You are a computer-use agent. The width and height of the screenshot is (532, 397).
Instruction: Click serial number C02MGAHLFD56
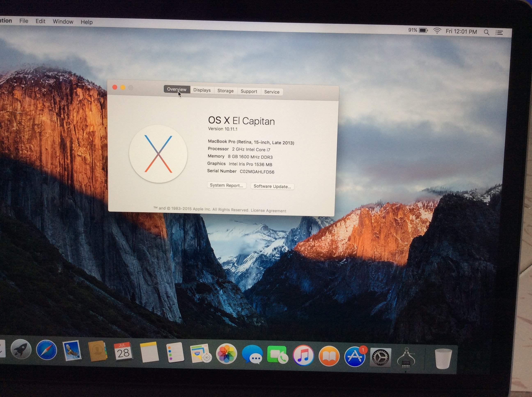tap(257, 172)
